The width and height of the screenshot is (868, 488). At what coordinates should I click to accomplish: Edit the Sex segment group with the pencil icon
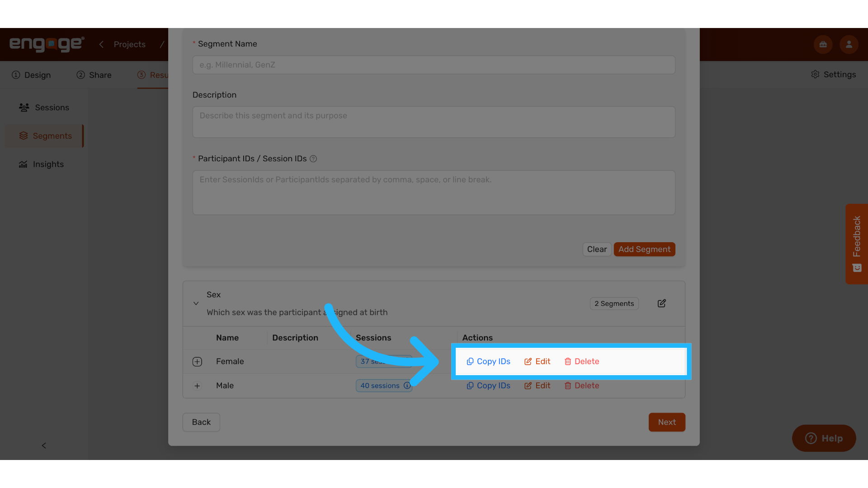tap(661, 304)
